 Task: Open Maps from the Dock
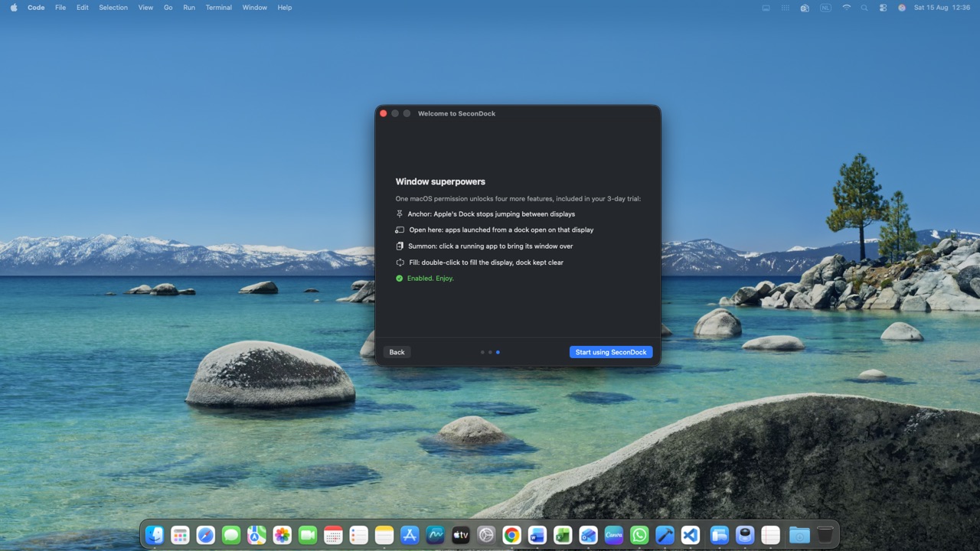pos(256,535)
